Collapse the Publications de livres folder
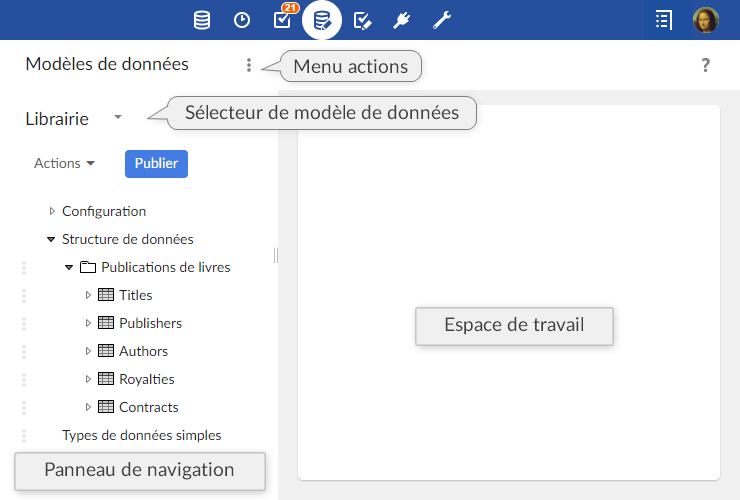The width and height of the screenshot is (740, 500). click(69, 267)
